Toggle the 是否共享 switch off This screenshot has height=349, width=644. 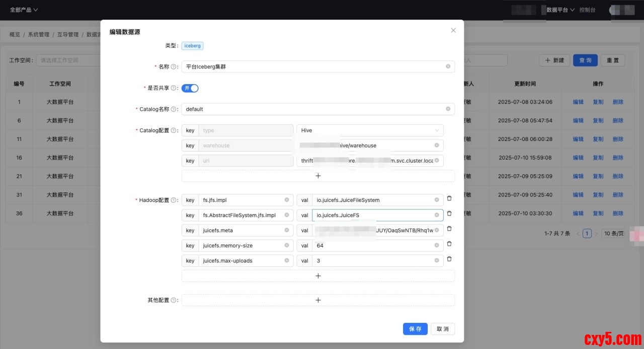(190, 88)
